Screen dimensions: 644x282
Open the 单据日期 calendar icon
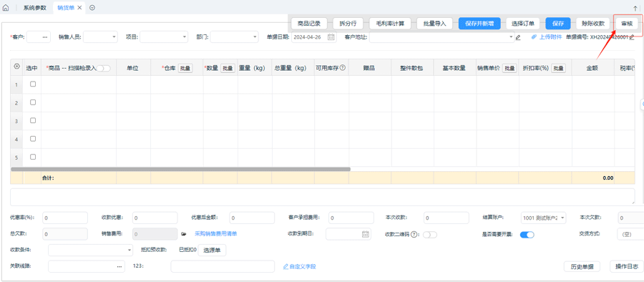(331, 37)
